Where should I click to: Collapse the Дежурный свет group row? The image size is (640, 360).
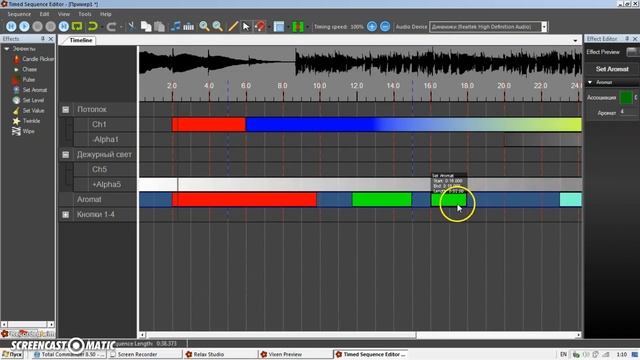[x=65, y=155]
